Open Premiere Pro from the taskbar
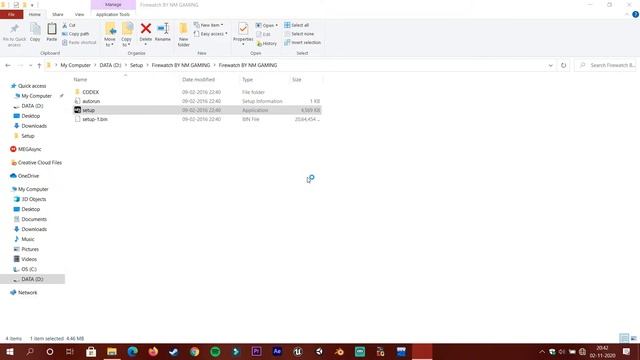The image size is (640, 360). tap(256, 352)
